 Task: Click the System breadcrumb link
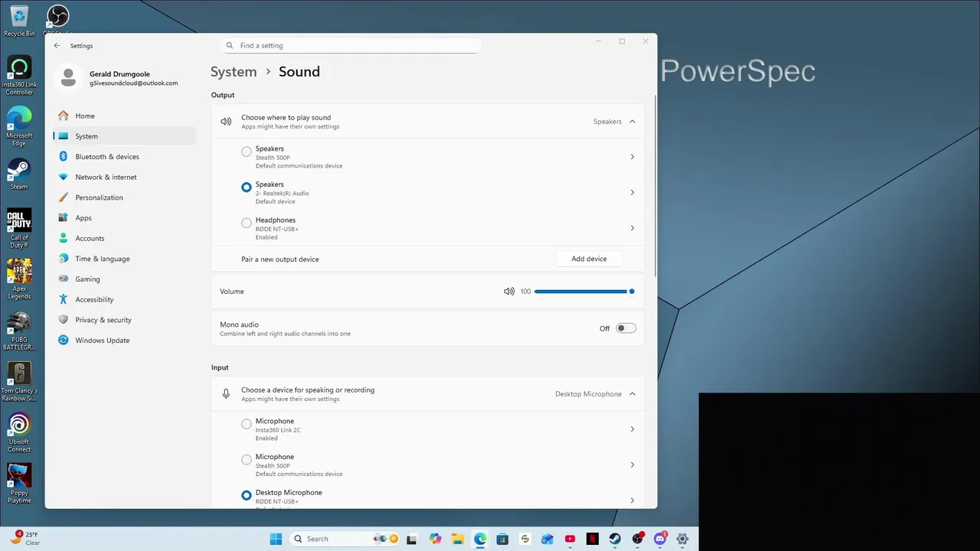[234, 72]
